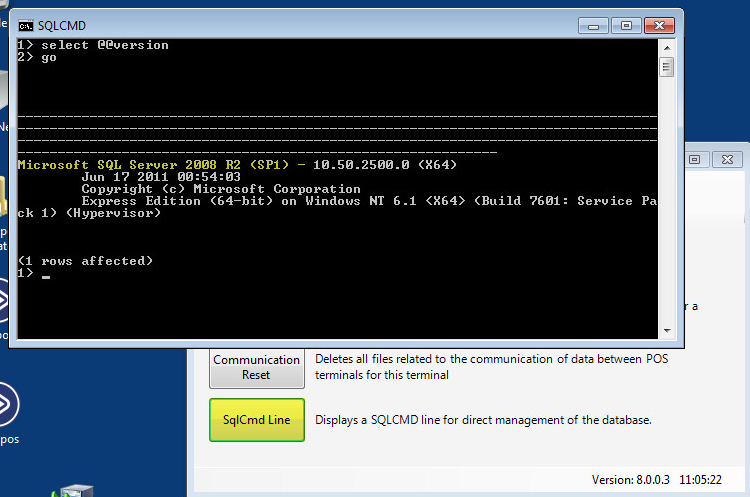
Task: Maximize the SQLCMD window
Action: click(x=626, y=25)
